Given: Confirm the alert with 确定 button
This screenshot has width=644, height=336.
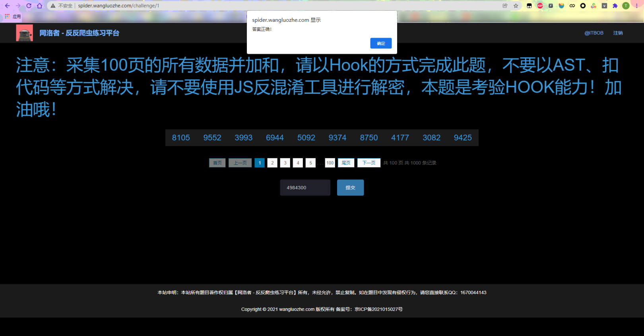Looking at the screenshot, I should [381, 43].
